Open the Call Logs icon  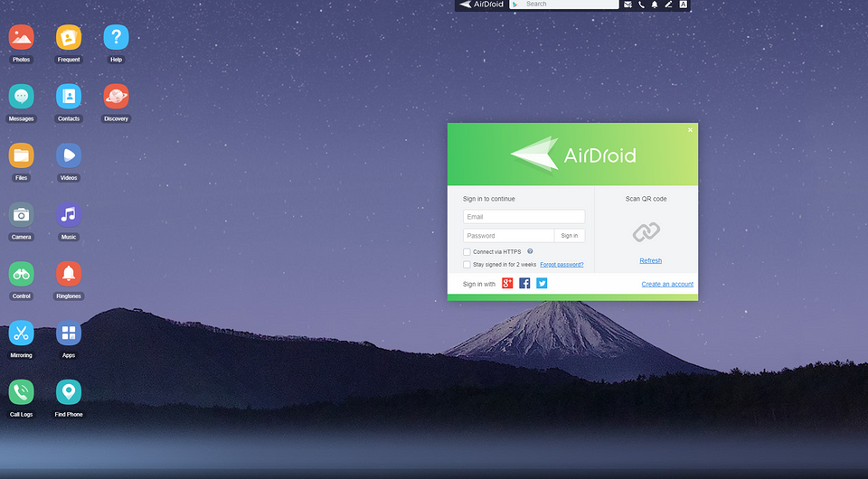pos(21,392)
